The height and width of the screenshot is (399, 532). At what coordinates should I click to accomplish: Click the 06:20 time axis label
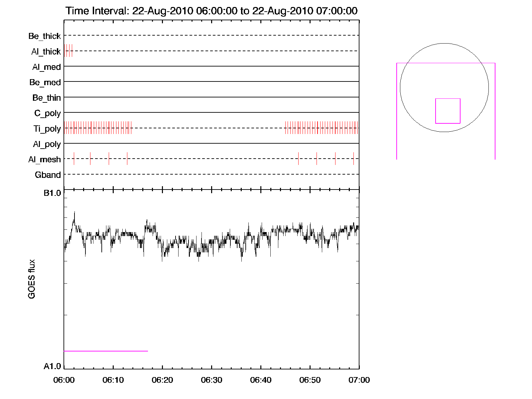pyautogui.click(x=162, y=380)
